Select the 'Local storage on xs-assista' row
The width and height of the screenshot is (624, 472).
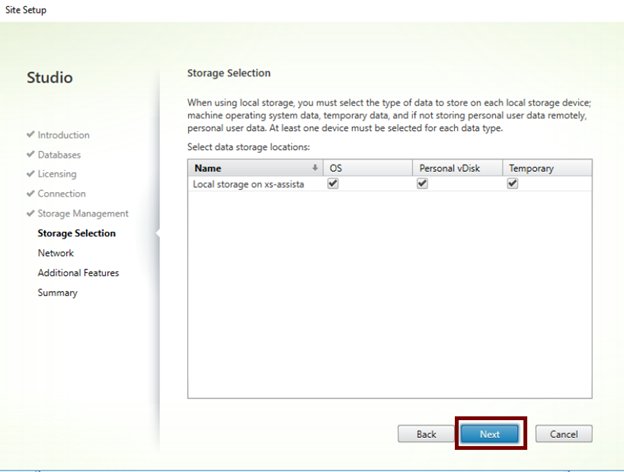click(390, 184)
